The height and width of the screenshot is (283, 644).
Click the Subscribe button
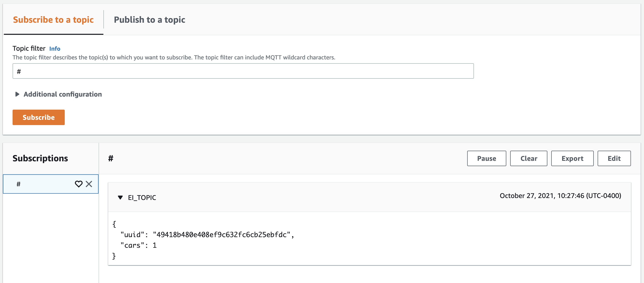pyautogui.click(x=38, y=117)
